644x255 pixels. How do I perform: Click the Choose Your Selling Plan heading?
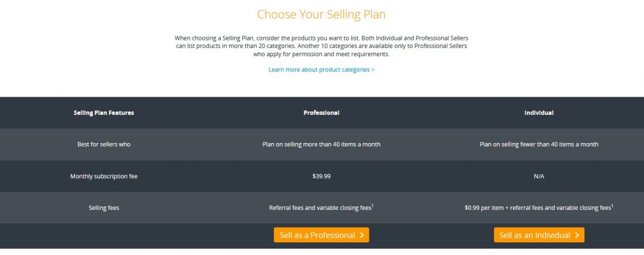pos(321,15)
